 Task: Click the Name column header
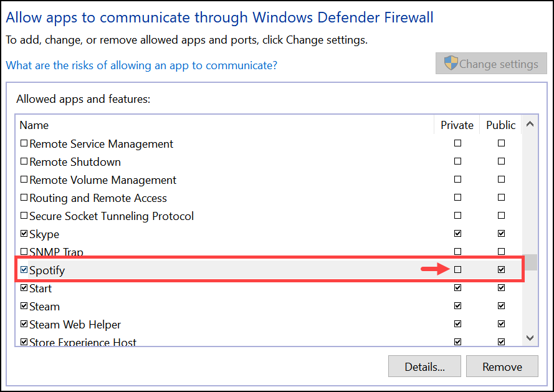[34, 125]
